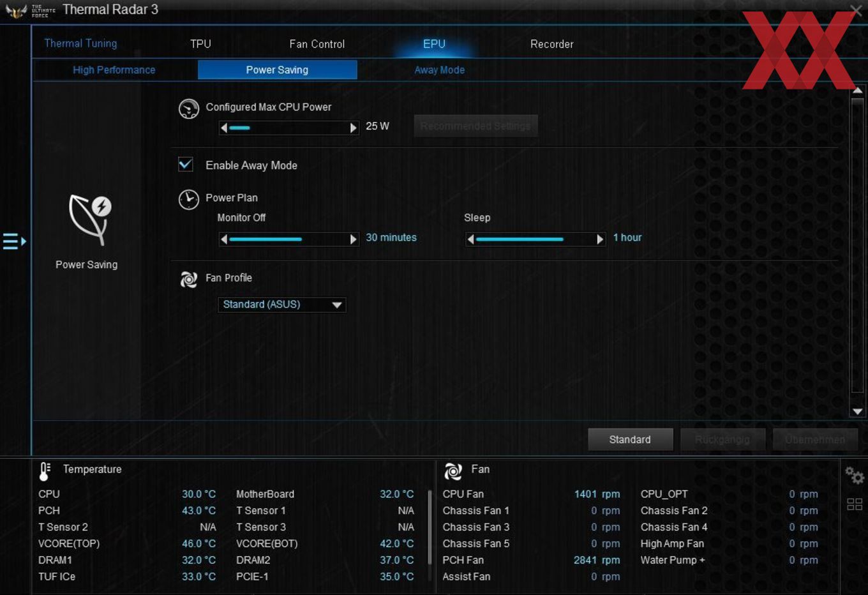Increase Sleep time with right arrow
This screenshot has height=595, width=868.
click(x=600, y=239)
